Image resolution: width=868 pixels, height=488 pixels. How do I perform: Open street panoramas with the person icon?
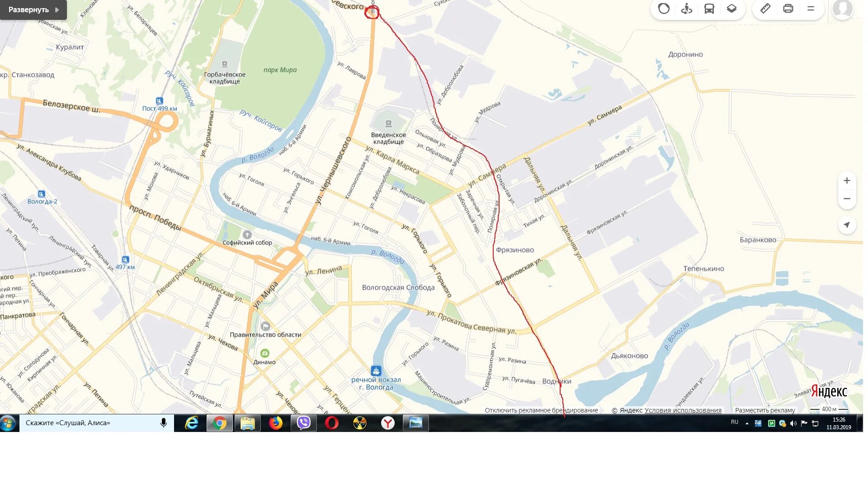(x=687, y=9)
